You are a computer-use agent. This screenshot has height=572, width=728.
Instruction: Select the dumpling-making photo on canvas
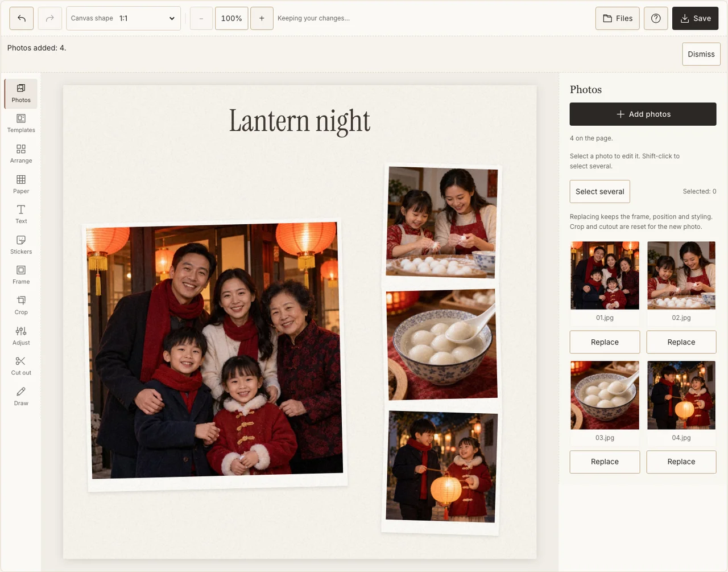pos(441,222)
